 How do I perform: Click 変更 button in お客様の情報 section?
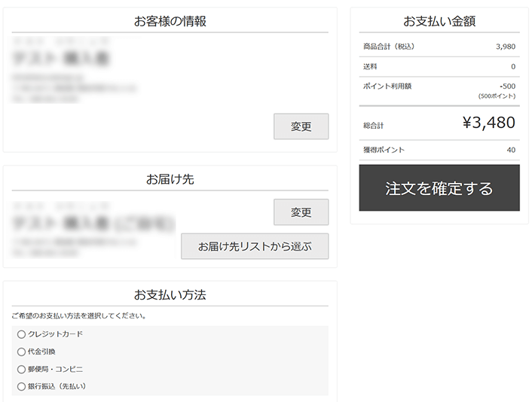pyautogui.click(x=301, y=126)
